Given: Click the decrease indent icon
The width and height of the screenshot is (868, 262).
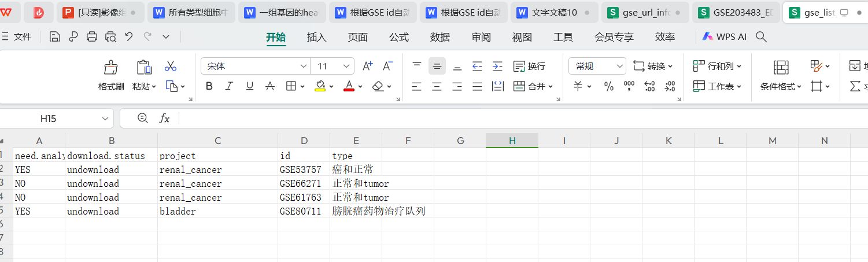Looking at the screenshot, I should (x=477, y=66).
